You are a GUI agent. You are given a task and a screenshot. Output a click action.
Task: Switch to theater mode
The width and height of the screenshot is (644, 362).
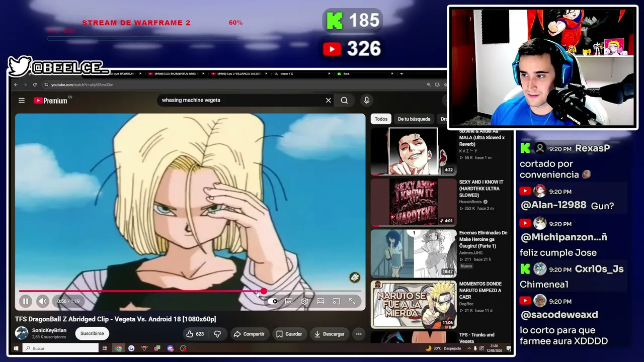click(x=320, y=301)
